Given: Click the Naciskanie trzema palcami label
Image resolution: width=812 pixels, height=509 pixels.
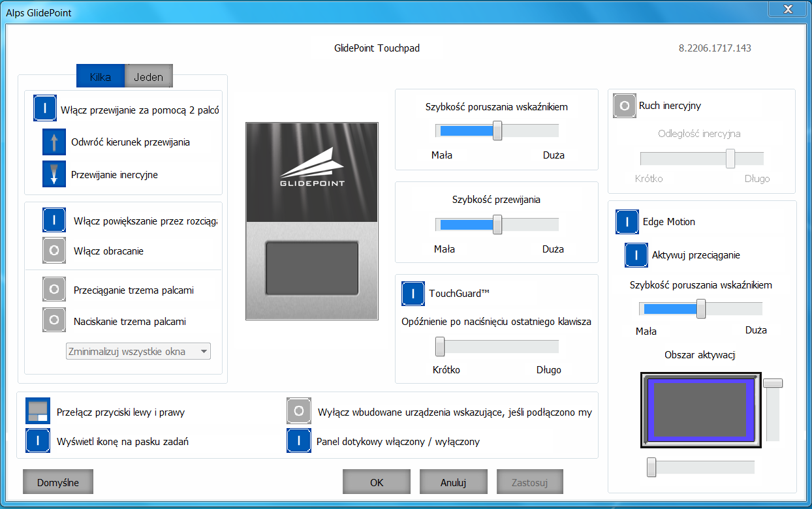Looking at the screenshot, I should click(130, 321).
